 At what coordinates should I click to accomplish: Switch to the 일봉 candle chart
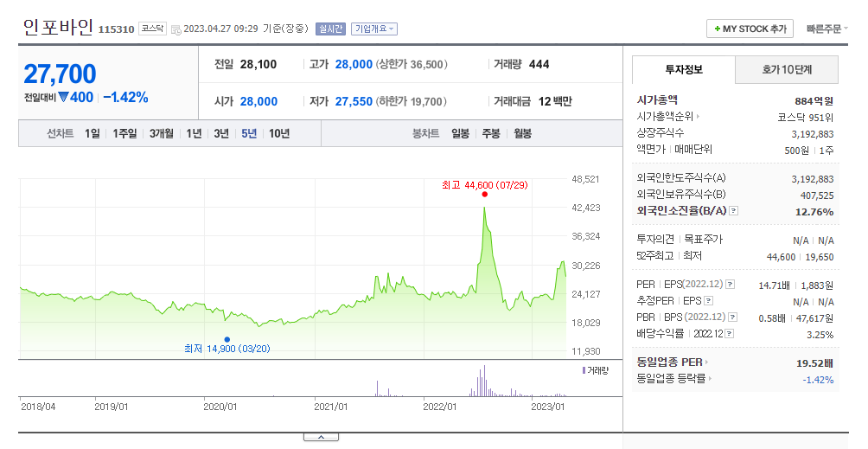click(460, 133)
